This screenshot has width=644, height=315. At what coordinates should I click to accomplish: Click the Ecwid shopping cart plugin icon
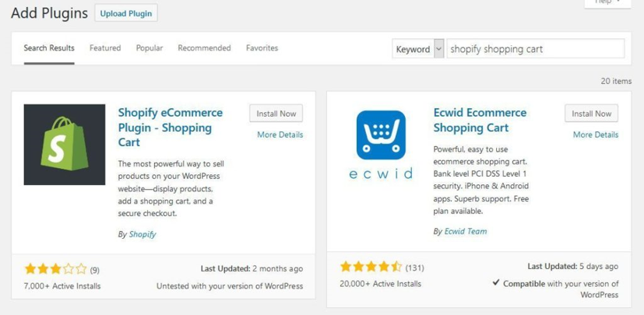coord(381,144)
